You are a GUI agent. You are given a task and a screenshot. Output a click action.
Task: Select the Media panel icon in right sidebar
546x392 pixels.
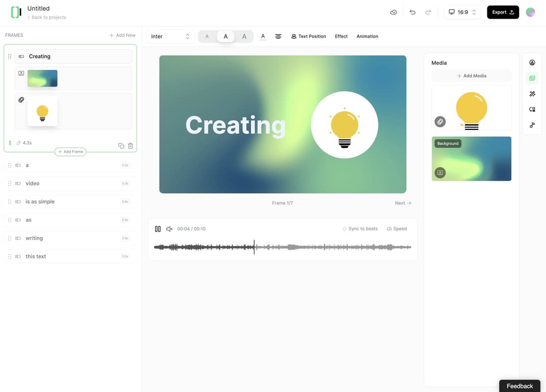(x=532, y=78)
